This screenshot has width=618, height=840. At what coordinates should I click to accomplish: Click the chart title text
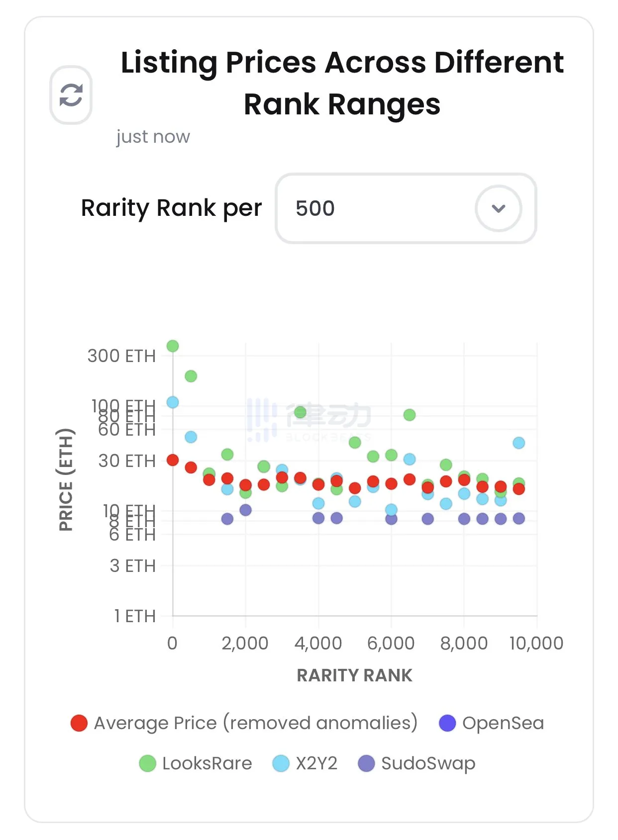342,83
